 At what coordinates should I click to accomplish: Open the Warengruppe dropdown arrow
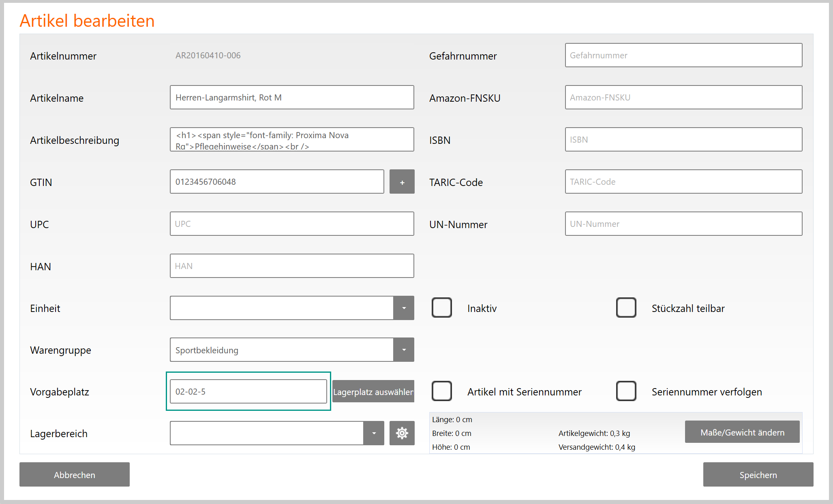point(404,350)
